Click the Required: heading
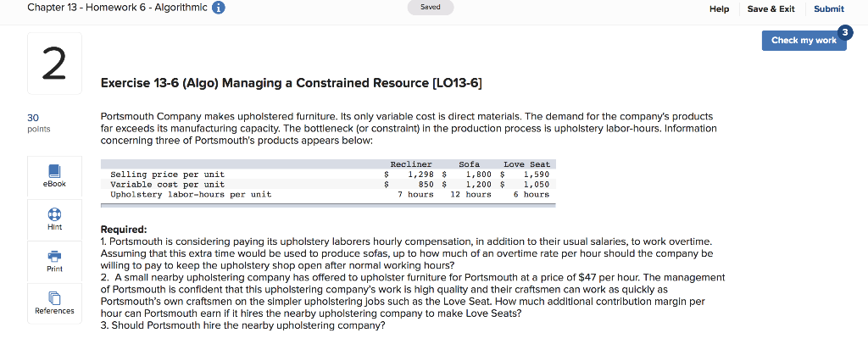 coord(124,230)
